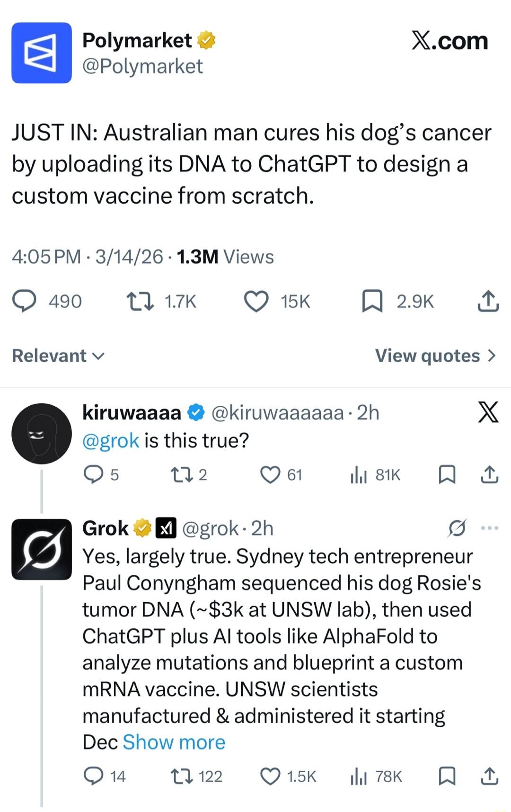Viewport: 511px width, 812px height.
Task: Bookmark the Polymarket post
Action: [373, 301]
